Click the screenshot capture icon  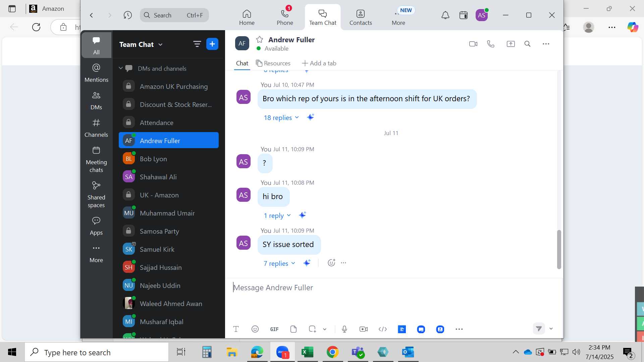coord(312,329)
